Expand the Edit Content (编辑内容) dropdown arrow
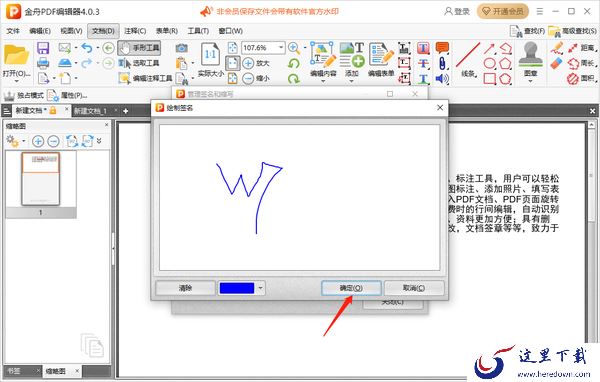600x382 pixels. click(323, 81)
